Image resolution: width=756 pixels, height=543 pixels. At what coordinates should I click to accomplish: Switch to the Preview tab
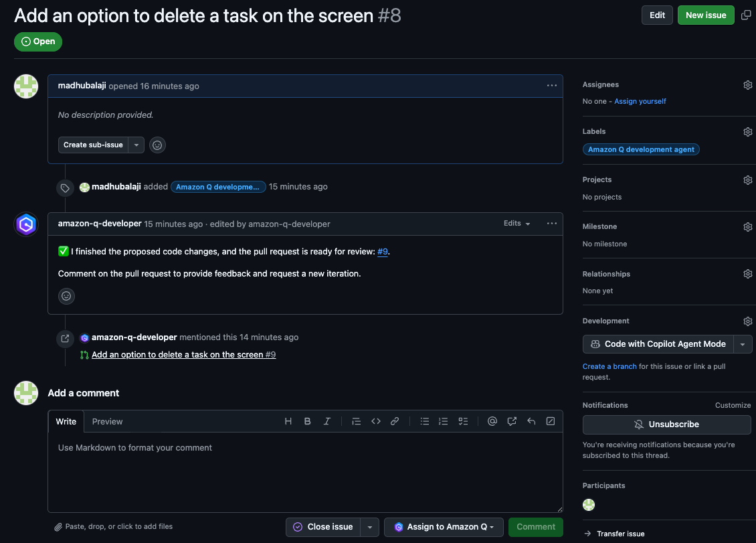coord(107,421)
